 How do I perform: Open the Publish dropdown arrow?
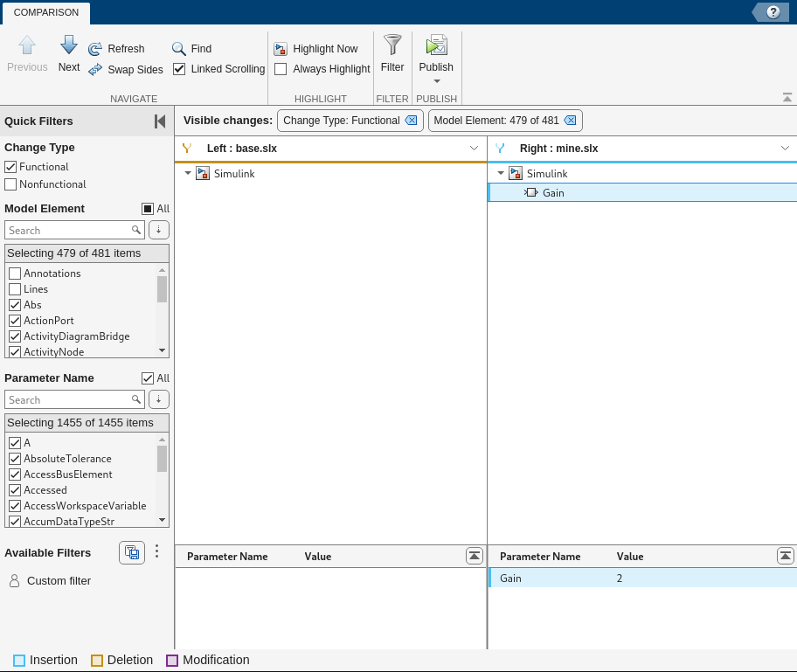437,81
